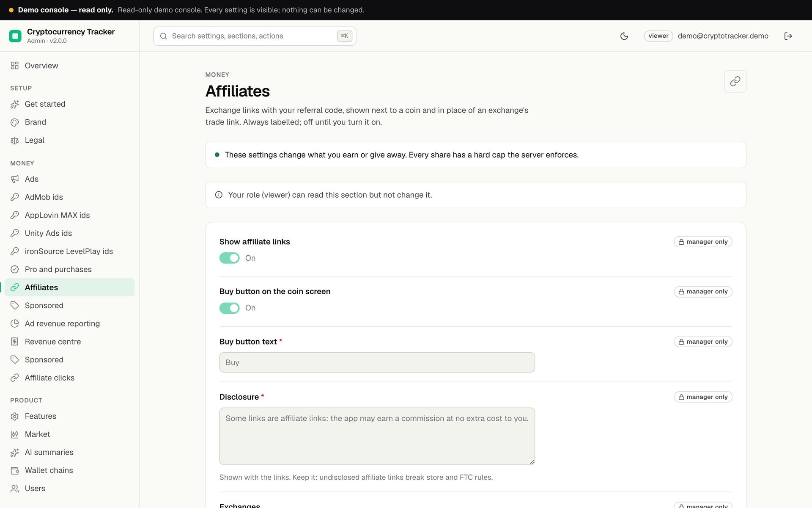Viewport: 812px width, 508px height.
Task: Click the Users people icon
Action: (15, 489)
